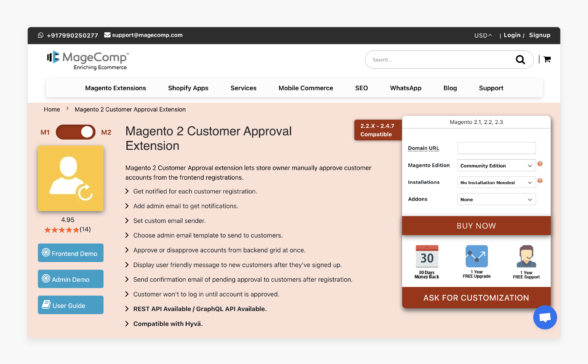The image size is (588, 364).
Task: Open the USD currency dropdown
Action: coord(483,35)
